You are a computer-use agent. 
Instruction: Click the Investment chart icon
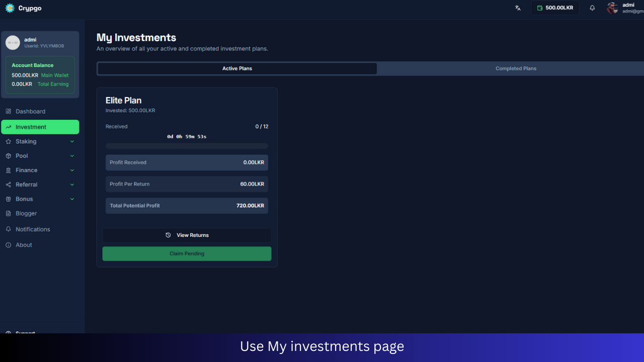[x=9, y=127]
